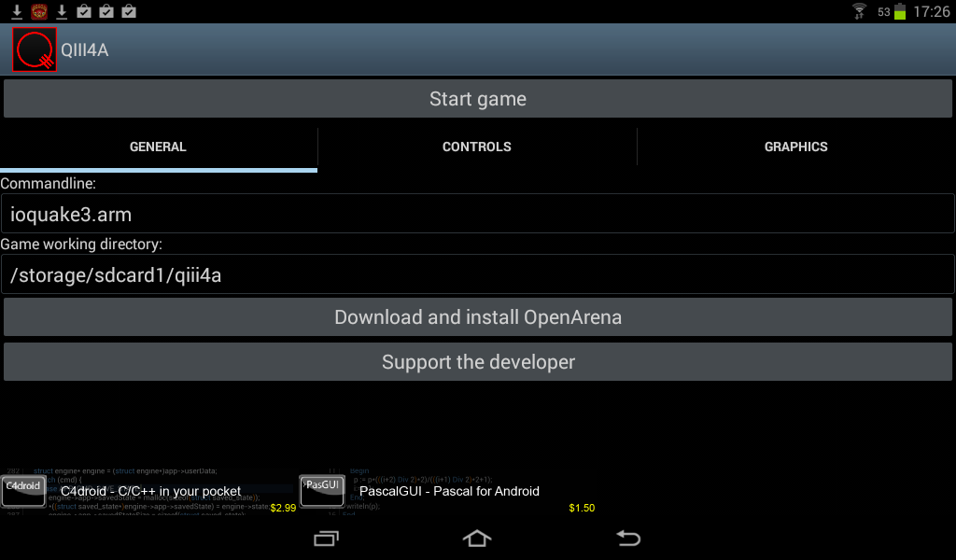Tap the last checkmark notification icon
956x560 pixels.
point(129,11)
